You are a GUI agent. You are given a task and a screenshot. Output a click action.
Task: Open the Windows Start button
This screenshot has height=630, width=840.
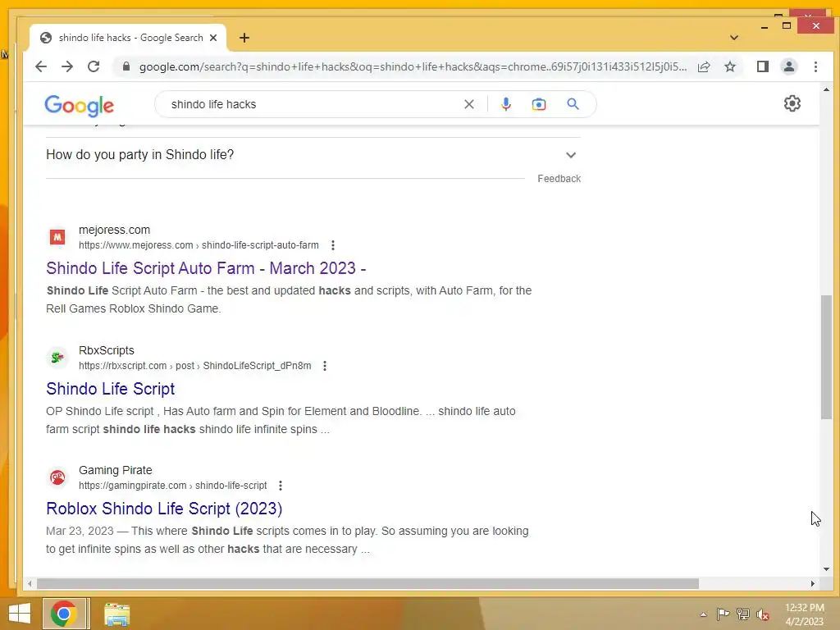pos(20,614)
